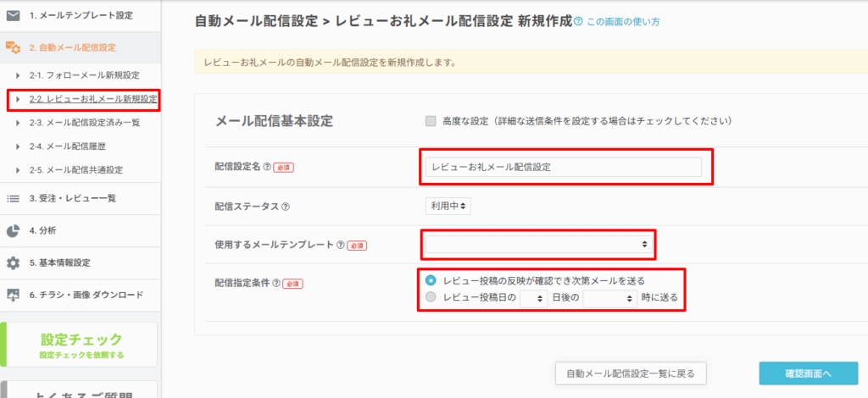Click the envelope icon for メールテンプレート設定
The image size is (868, 398).
pyautogui.click(x=13, y=15)
